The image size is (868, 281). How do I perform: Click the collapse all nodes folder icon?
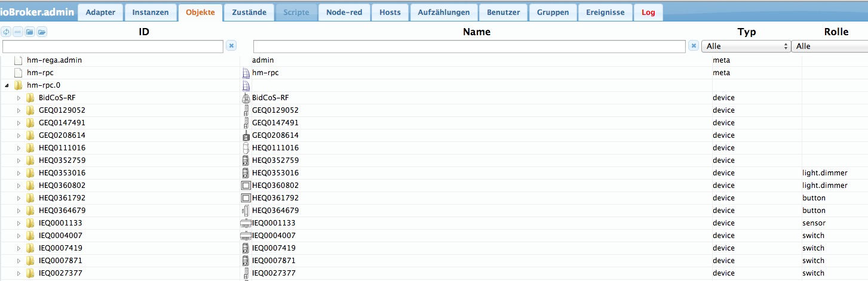coord(30,32)
